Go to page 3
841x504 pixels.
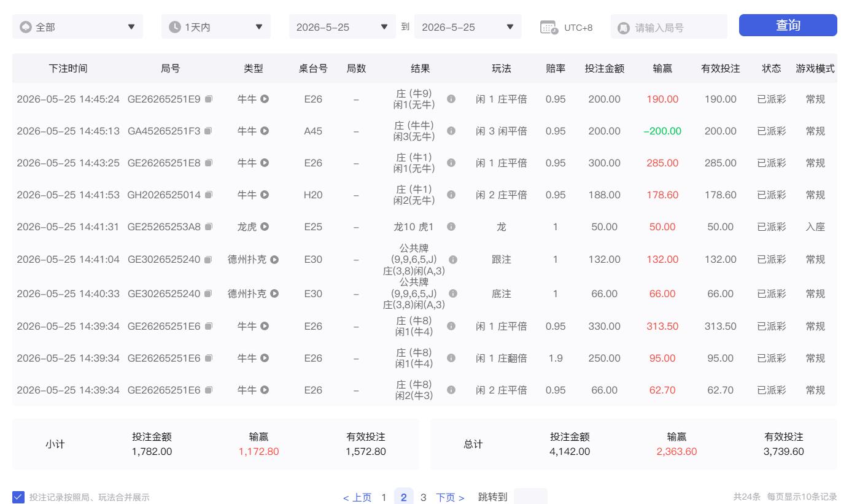(423, 497)
